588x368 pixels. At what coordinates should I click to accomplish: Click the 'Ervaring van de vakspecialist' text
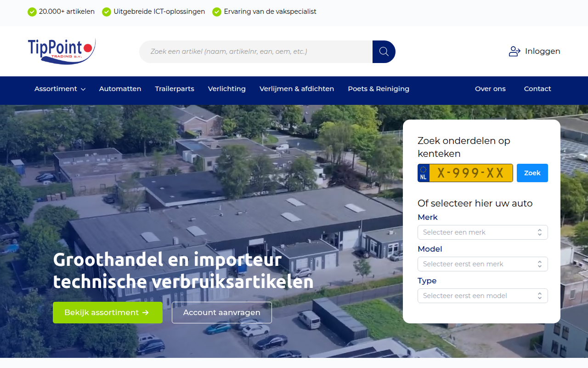(270, 12)
